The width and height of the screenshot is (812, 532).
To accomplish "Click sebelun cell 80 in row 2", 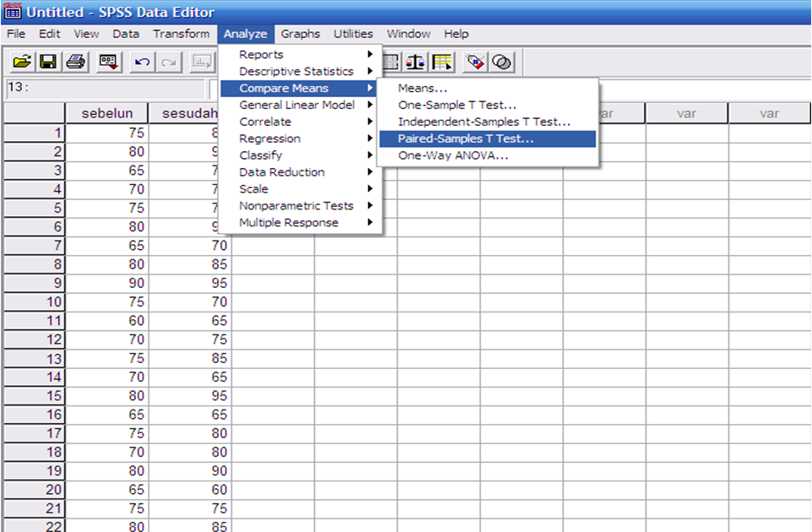I will (106, 152).
